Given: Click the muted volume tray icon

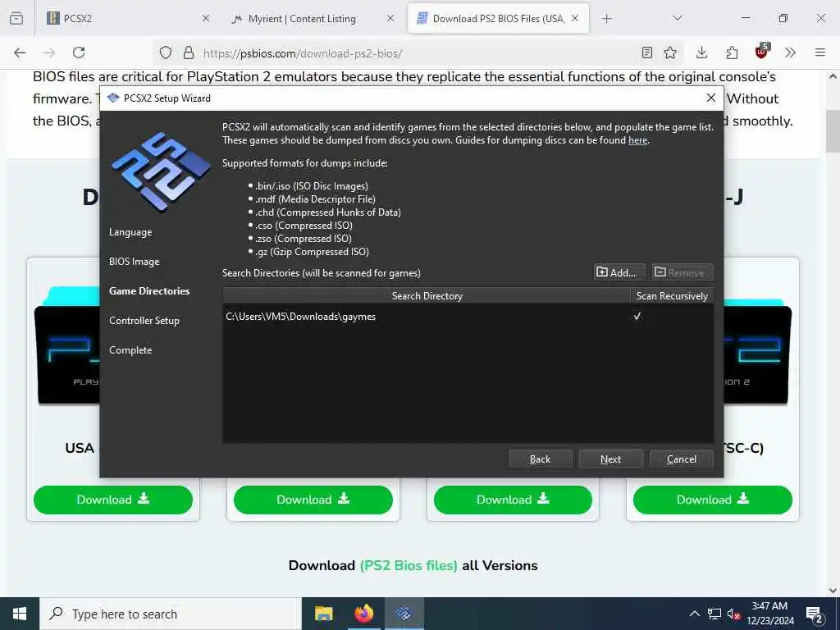Looking at the screenshot, I should [x=733, y=614].
